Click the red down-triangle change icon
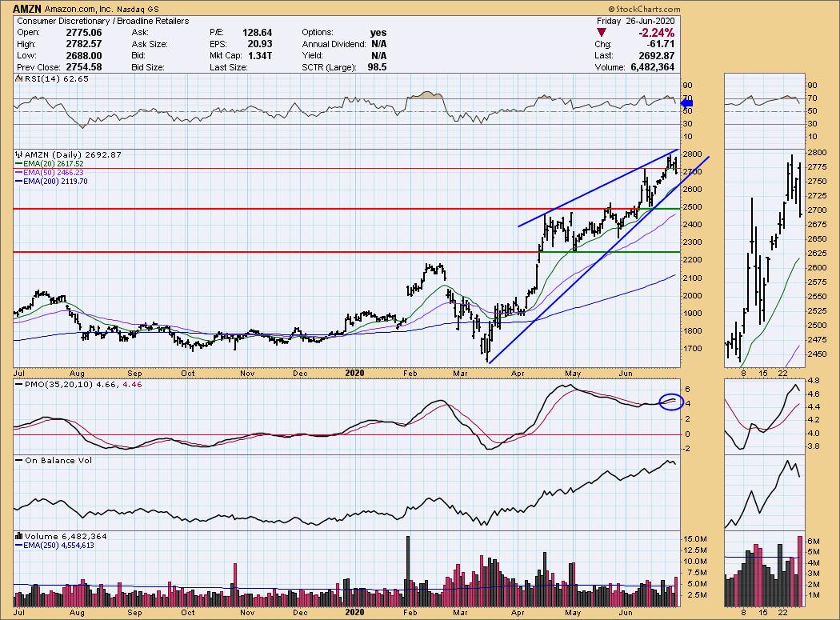 click(x=601, y=33)
